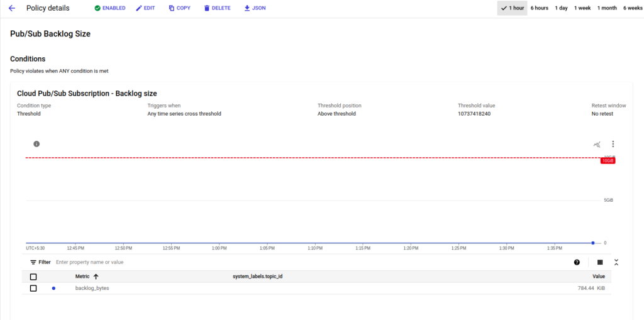Click the system_labels.topic_id column header
This screenshot has width=644, height=320.
[x=257, y=277]
